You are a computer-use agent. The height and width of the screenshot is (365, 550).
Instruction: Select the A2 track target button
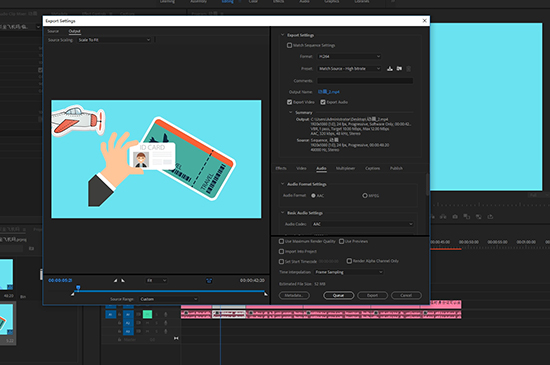coord(128,323)
